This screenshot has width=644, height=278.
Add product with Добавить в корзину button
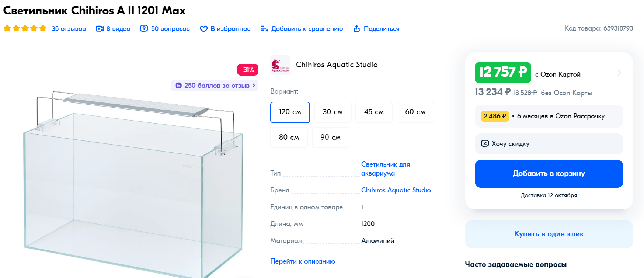coord(549,174)
